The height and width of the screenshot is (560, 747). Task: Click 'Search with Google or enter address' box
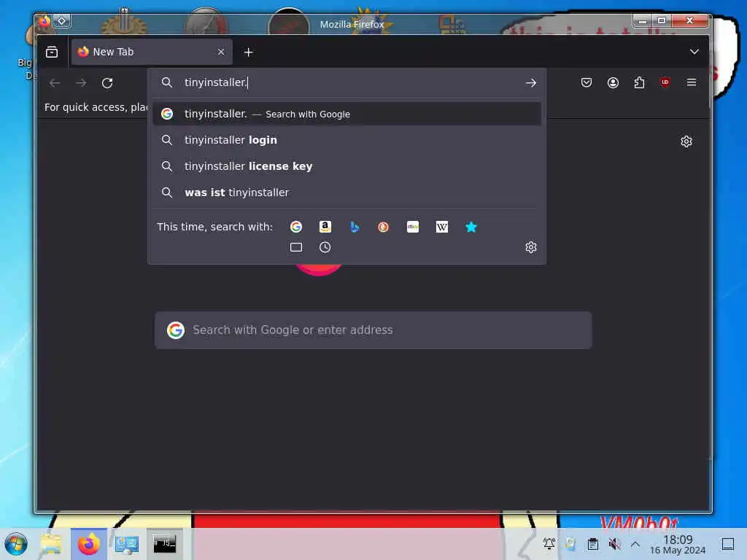(373, 330)
